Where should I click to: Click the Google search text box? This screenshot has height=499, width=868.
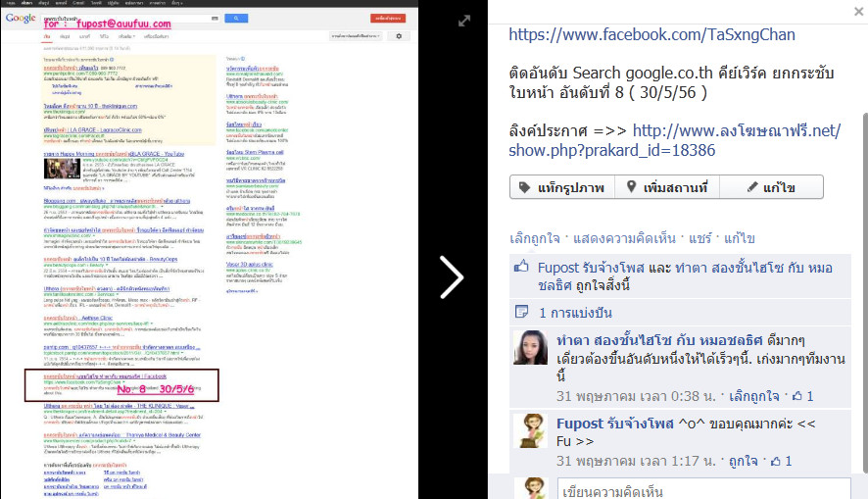tap(130, 19)
